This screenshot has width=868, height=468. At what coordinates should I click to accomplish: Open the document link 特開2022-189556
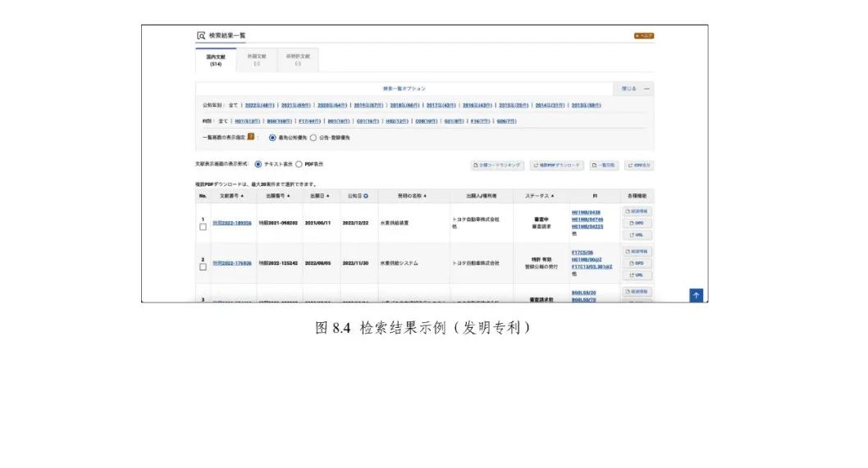click(x=231, y=223)
